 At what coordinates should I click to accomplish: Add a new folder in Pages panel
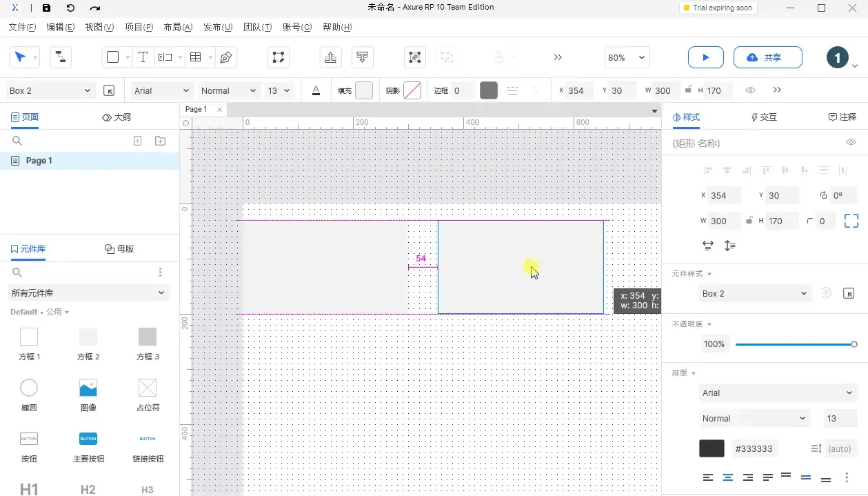point(160,141)
